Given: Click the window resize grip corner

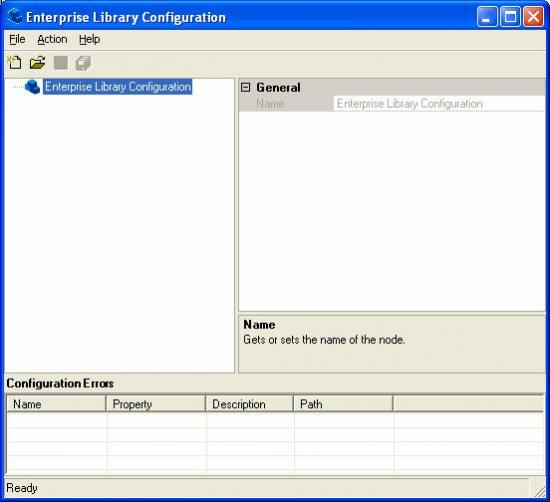Looking at the screenshot, I should click(538, 489).
